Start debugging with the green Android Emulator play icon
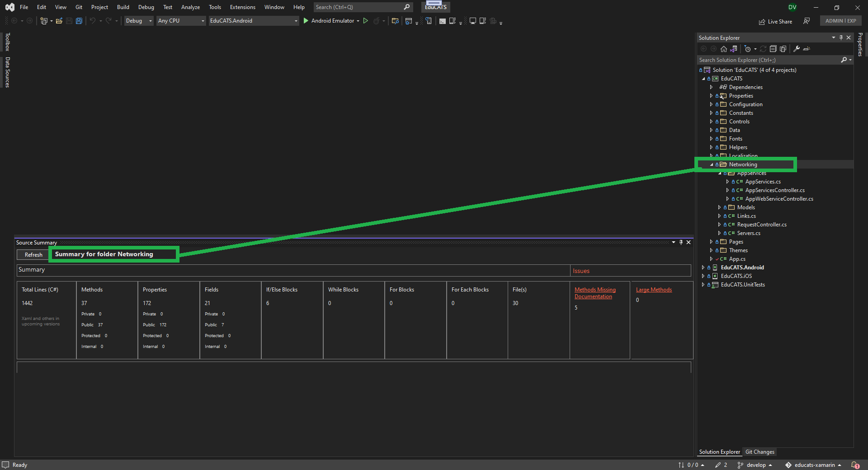The width and height of the screenshot is (868, 470). coord(306,21)
